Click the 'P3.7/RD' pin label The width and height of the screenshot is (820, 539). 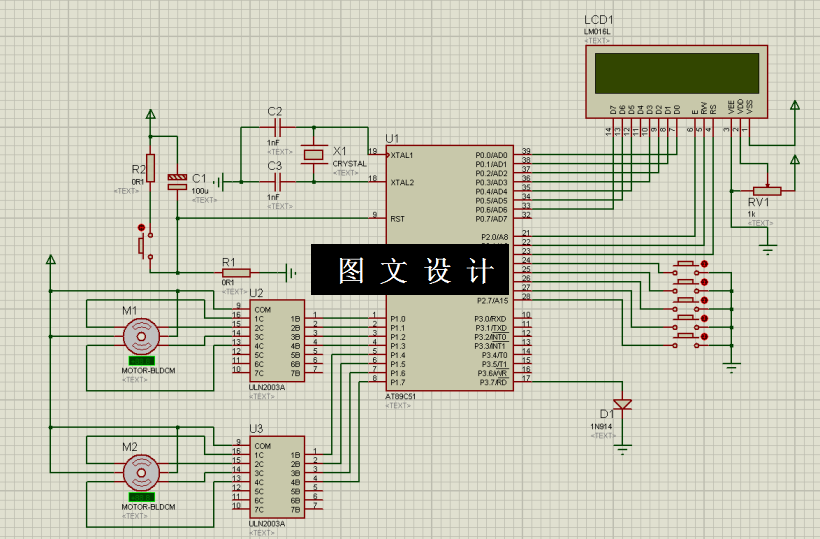pos(493,383)
